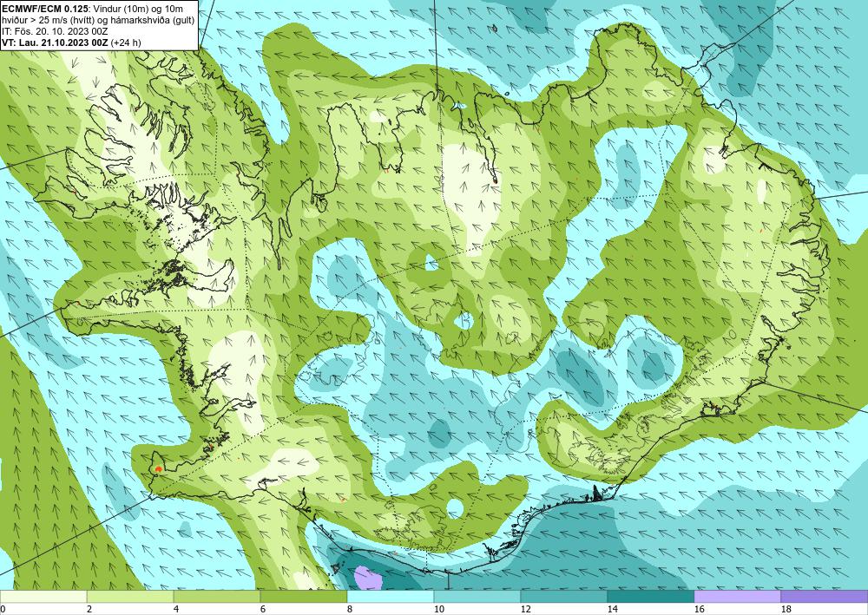The width and height of the screenshot is (868, 615).
Task: Click the 12–14 m/s teal legend swatch
Action: [564, 597]
